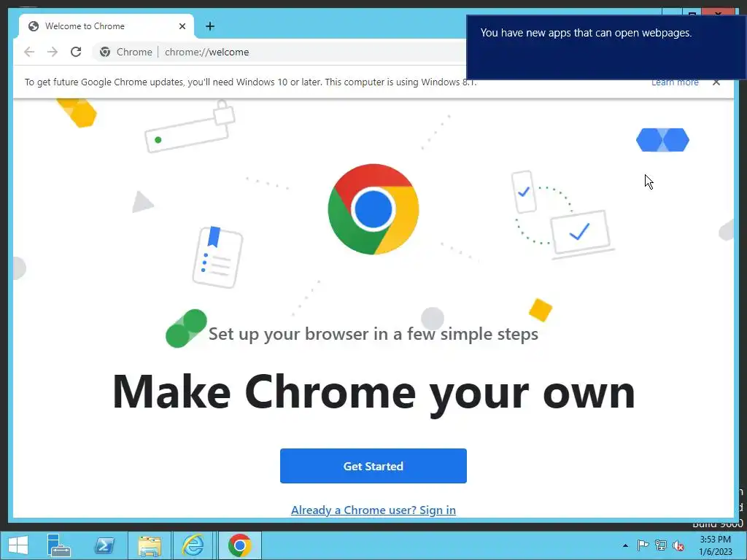This screenshot has height=560, width=747.
Task: Open File Explorer from the taskbar
Action: click(x=149, y=545)
